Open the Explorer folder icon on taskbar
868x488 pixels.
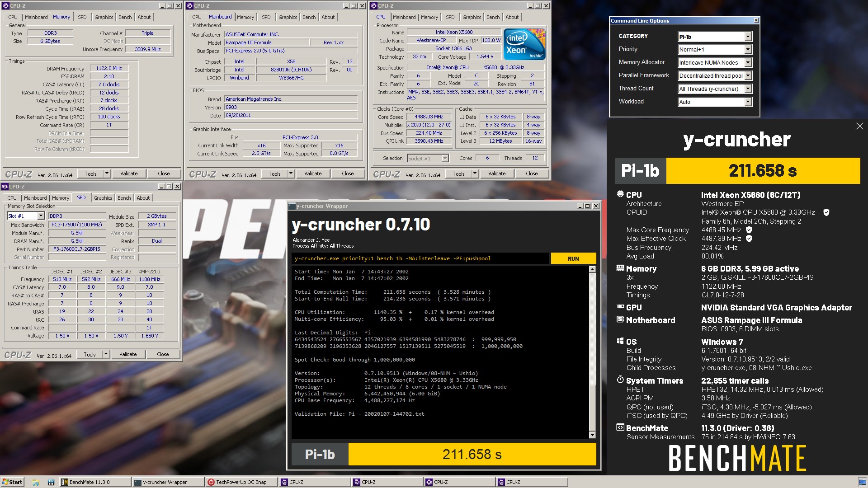(x=36, y=482)
